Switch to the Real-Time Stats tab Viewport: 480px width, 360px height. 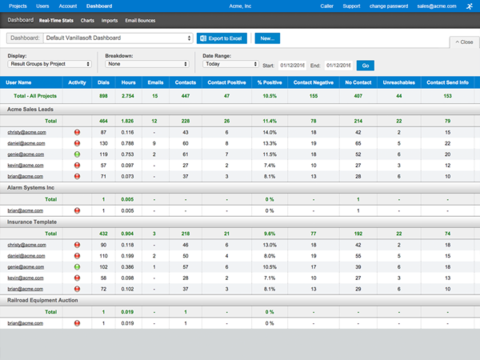point(56,20)
